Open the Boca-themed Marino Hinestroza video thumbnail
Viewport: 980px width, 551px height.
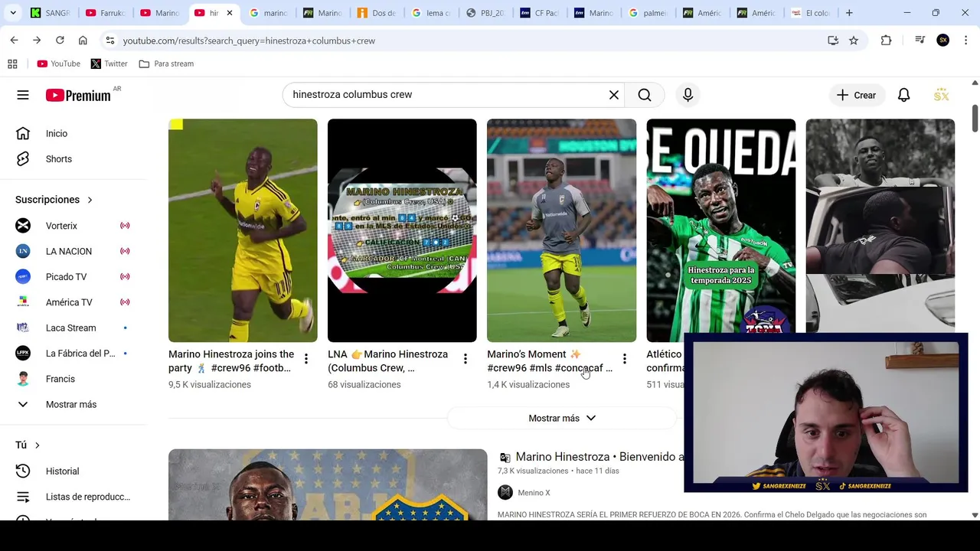click(x=328, y=484)
